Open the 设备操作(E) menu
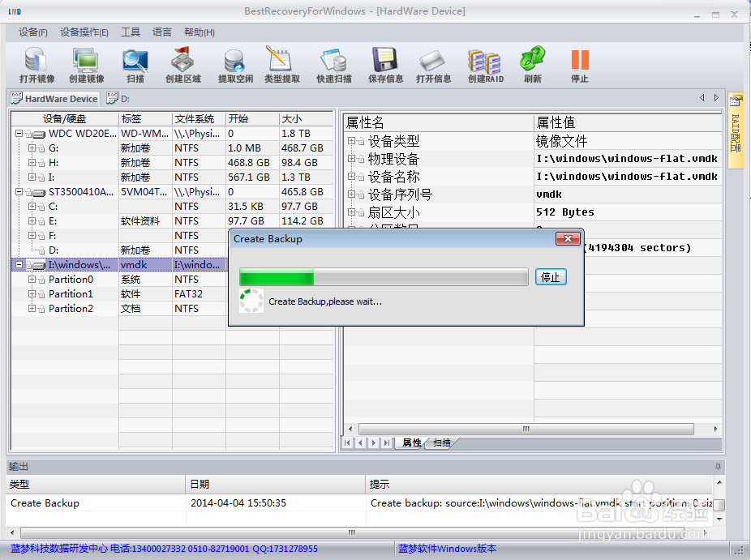This screenshot has height=560, width=751. tap(84, 32)
